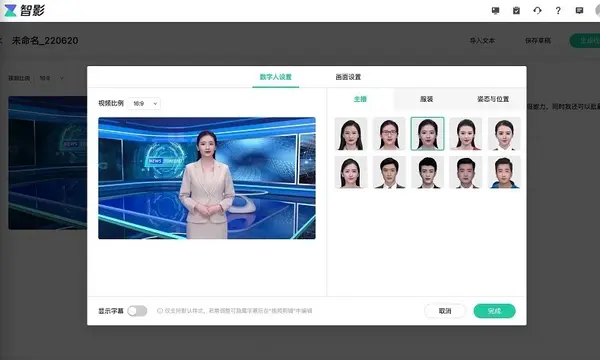This screenshot has height=360, width=600.
Task: Select the 主播 sub-tab
Action: point(360,99)
